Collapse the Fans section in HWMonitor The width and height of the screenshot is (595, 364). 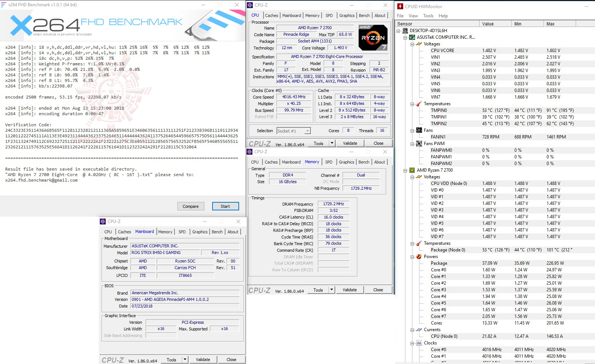click(x=413, y=130)
